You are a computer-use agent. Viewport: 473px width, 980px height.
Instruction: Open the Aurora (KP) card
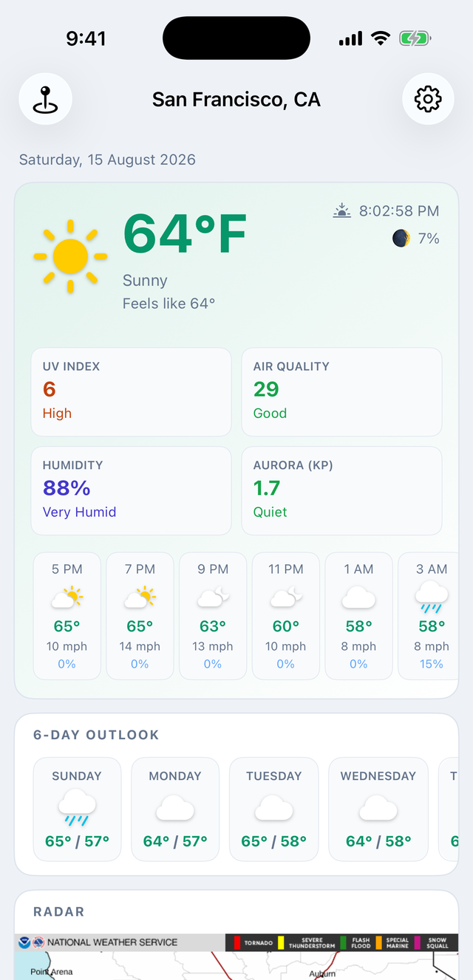tap(341, 490)
